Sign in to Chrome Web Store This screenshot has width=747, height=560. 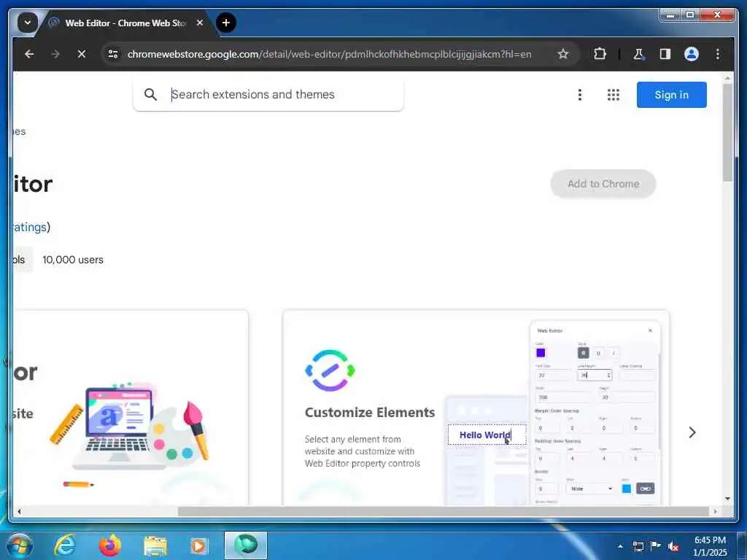[671, 95]
